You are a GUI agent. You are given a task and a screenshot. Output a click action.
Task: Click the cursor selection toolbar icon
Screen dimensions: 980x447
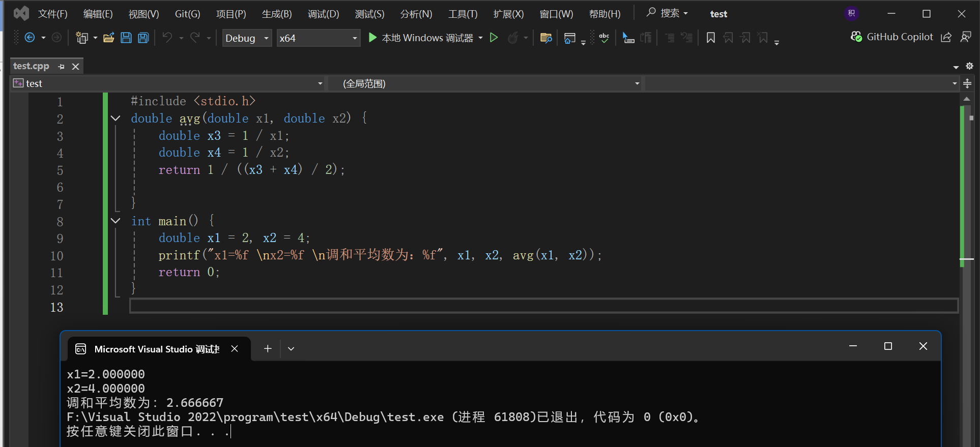point(628,38)
